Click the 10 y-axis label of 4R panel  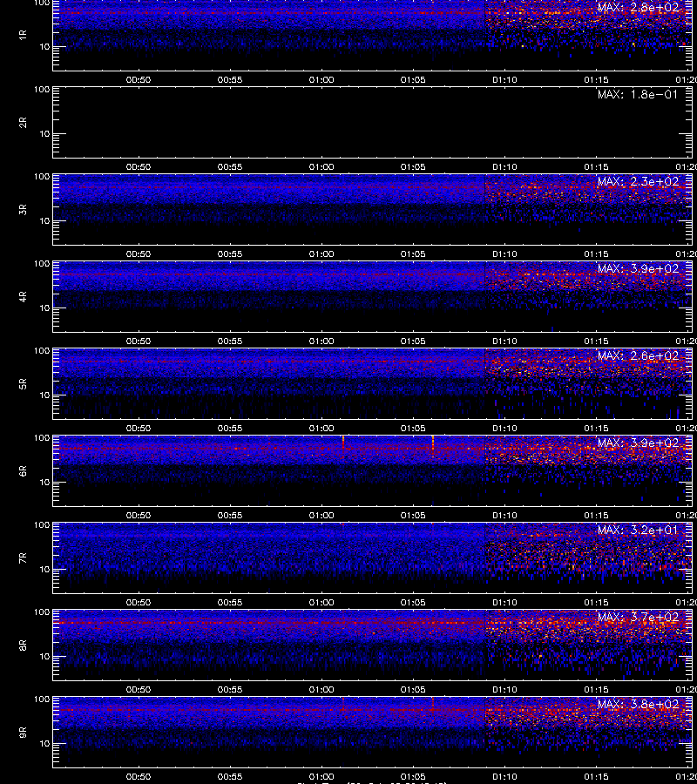click(x=44, y=308)
